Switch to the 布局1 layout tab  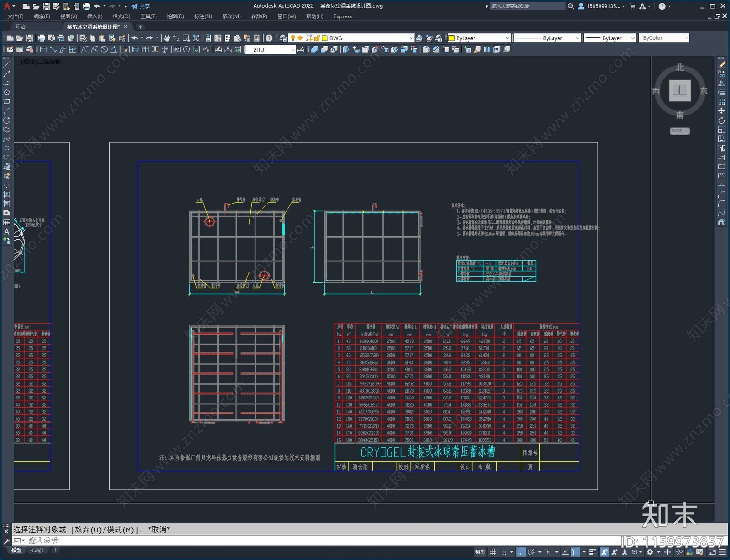(x=37, y=550)
